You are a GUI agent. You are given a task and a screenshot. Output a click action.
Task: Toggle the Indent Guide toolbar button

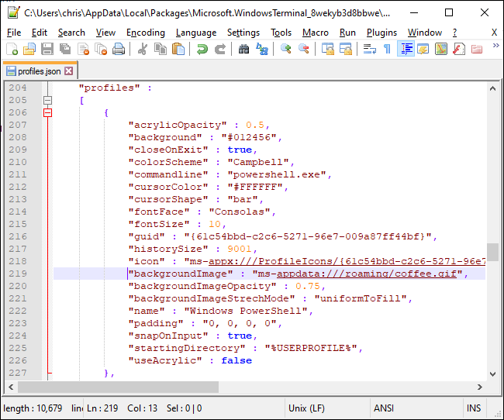pos(406,49)
